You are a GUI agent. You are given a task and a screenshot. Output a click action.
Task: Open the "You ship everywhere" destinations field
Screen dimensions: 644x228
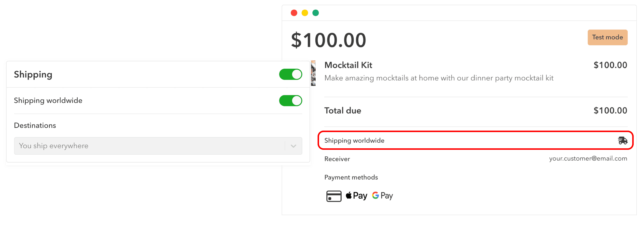coord(150,146)
